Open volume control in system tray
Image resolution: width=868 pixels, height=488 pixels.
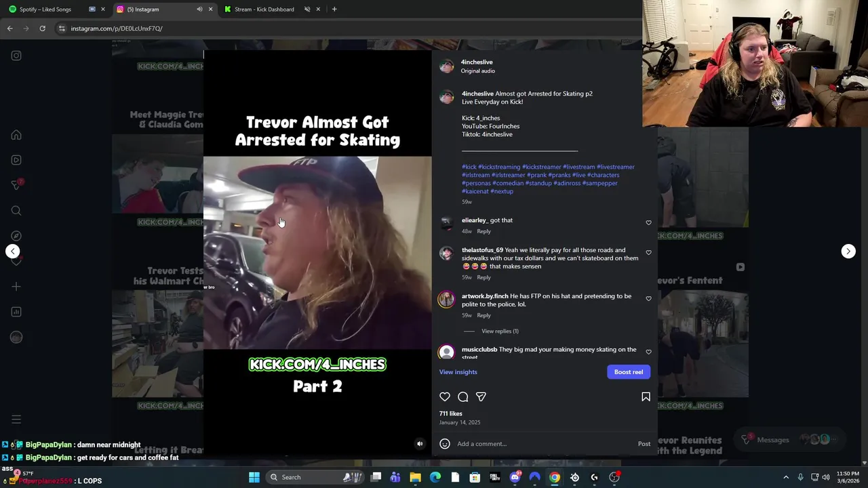tap(826, 477)
